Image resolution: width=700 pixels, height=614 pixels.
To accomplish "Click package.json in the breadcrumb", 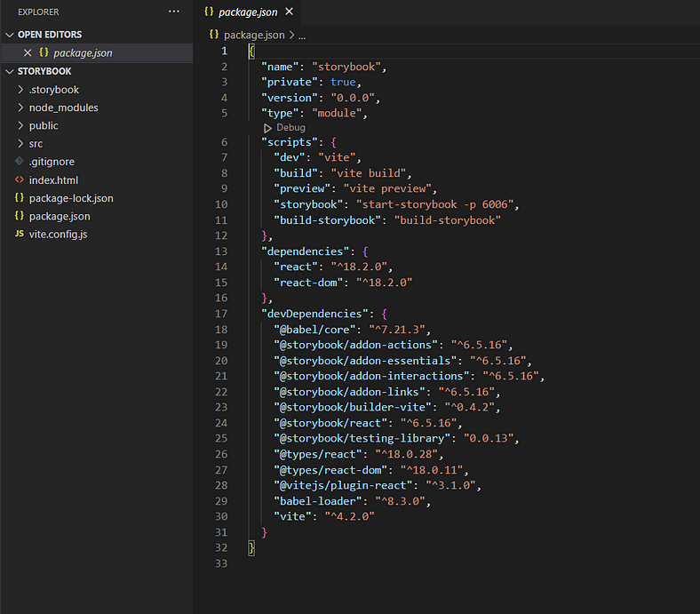I will 254,35.
